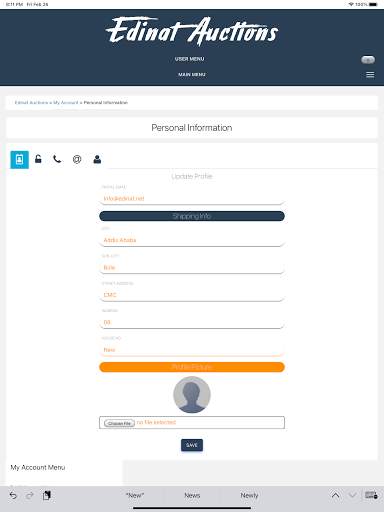Edit the woreda field showing 09
Image resolution: width=384 pixels, height=512 pixels.
coord(192,322)
